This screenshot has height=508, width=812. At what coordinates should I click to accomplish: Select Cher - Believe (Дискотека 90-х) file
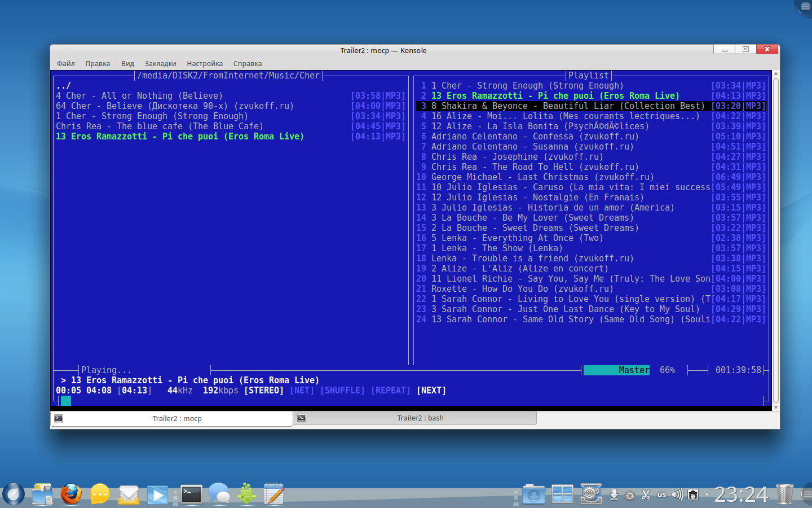pos(231,106)
